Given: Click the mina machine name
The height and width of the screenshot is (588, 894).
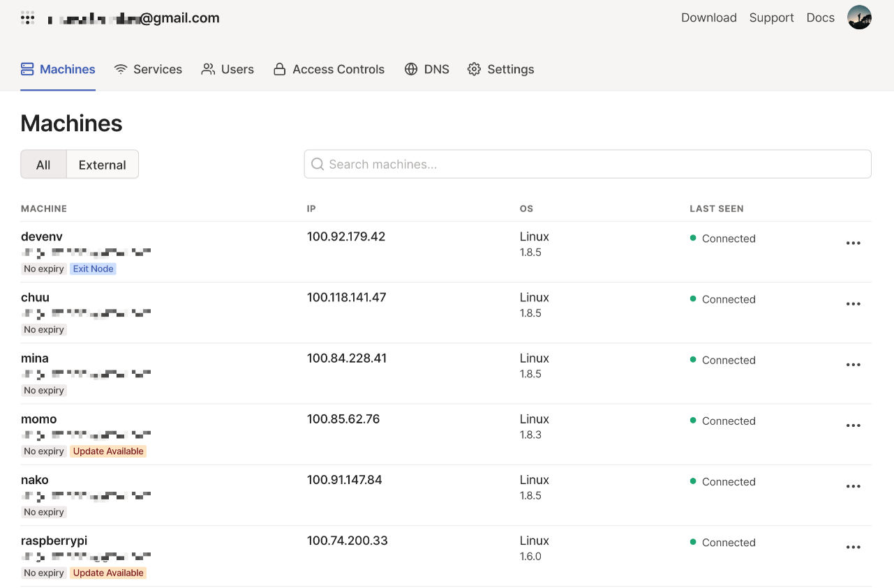Looking at the screenshot, I should coord(35,358).
